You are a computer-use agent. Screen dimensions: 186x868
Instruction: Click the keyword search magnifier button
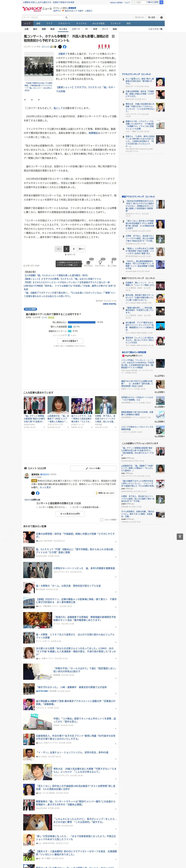tap(66, 18)
